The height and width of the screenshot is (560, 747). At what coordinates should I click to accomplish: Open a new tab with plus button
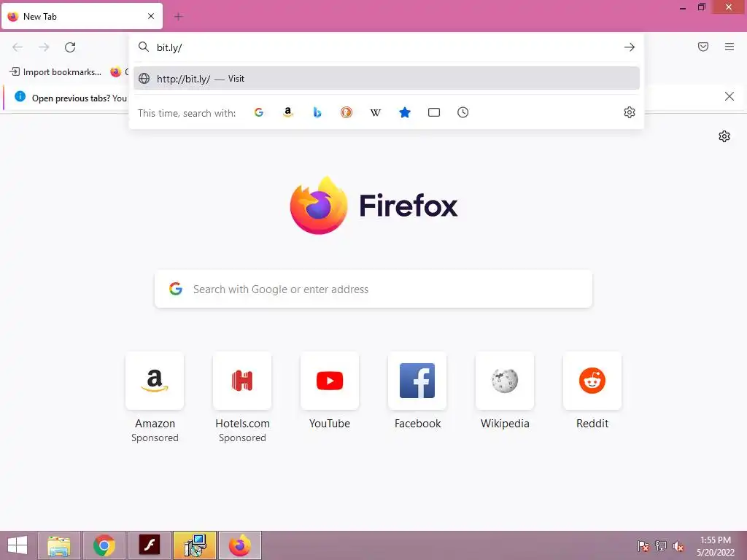pyautogui.click(x=178, y=17)
